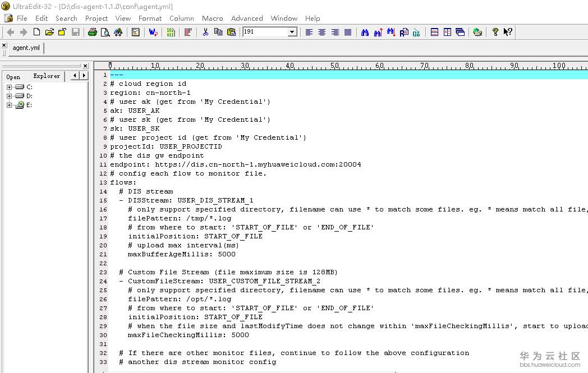Image resolution: width=588 pixels, height=373 pixels.
Task: Activate context help arrow-question icon
Action: point(508,32)
